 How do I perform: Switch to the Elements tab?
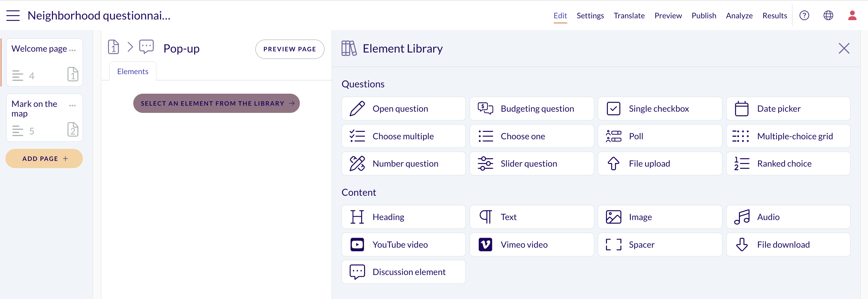(133, 71)
